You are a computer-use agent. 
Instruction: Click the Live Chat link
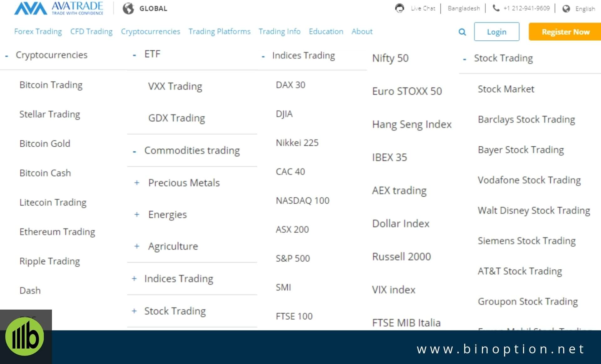[423, 8]
